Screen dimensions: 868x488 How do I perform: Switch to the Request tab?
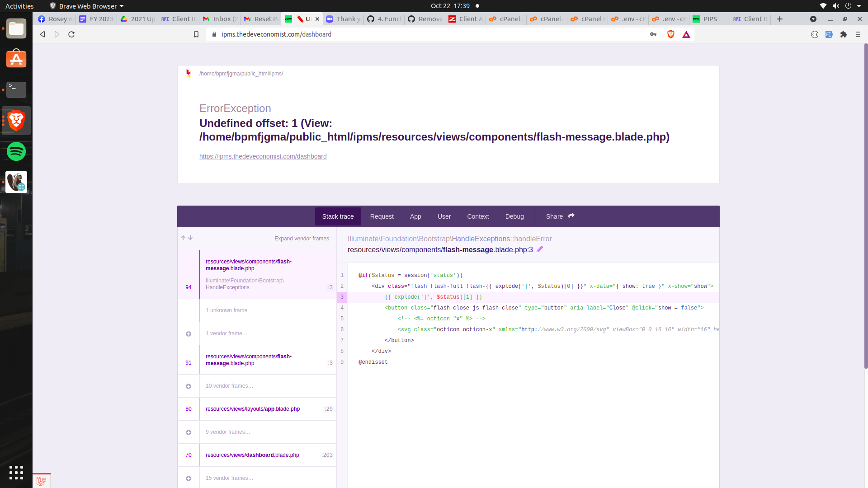tap(382, 216)
